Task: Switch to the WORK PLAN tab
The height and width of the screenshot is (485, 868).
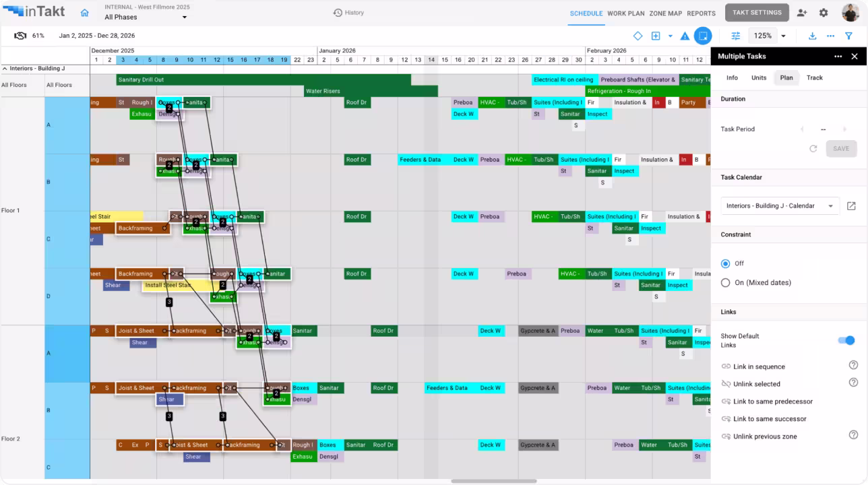Action: [626, 13]
